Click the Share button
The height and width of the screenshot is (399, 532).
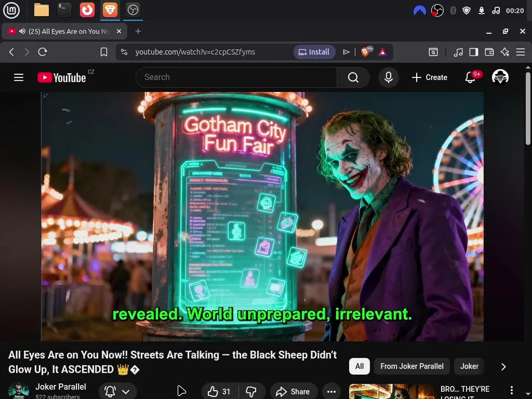(x=294, y=392)
